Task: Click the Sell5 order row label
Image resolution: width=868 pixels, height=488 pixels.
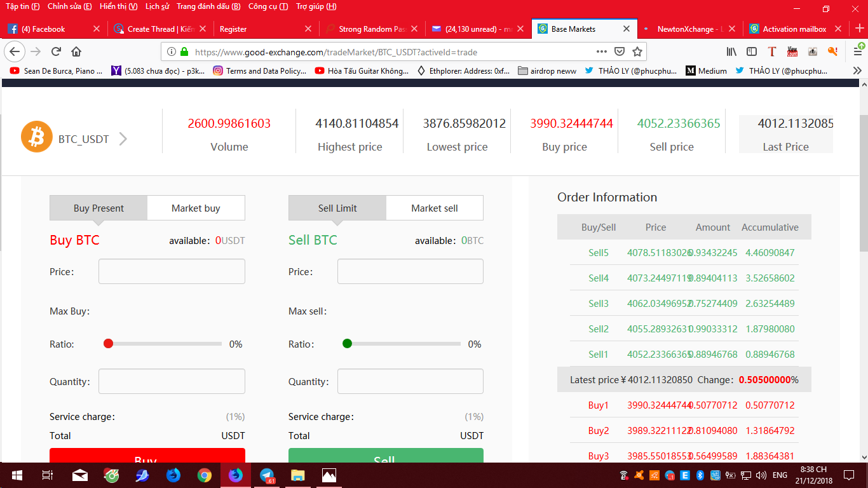Action: point(598,253)
